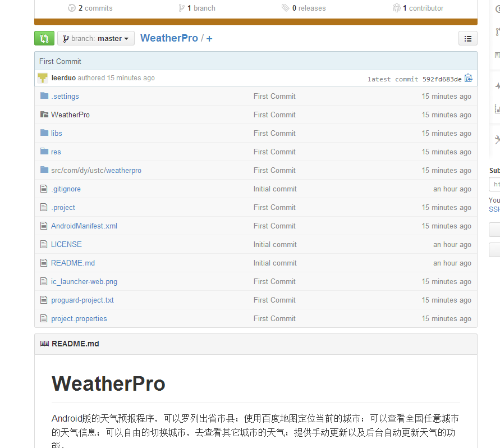Open the AndroidManifest.xml file
Image resolution: width=500 pixels, height=448 pixels.
(x=84, y=226)
